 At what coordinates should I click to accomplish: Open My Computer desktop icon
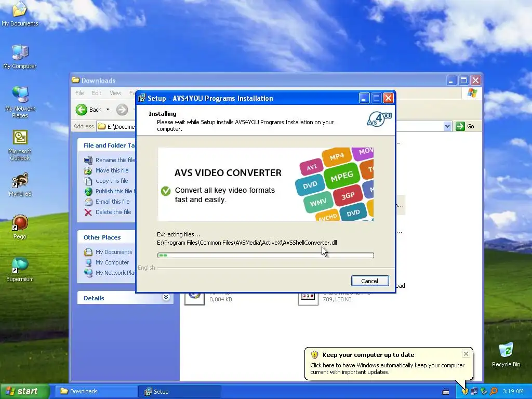click(20, 57)
